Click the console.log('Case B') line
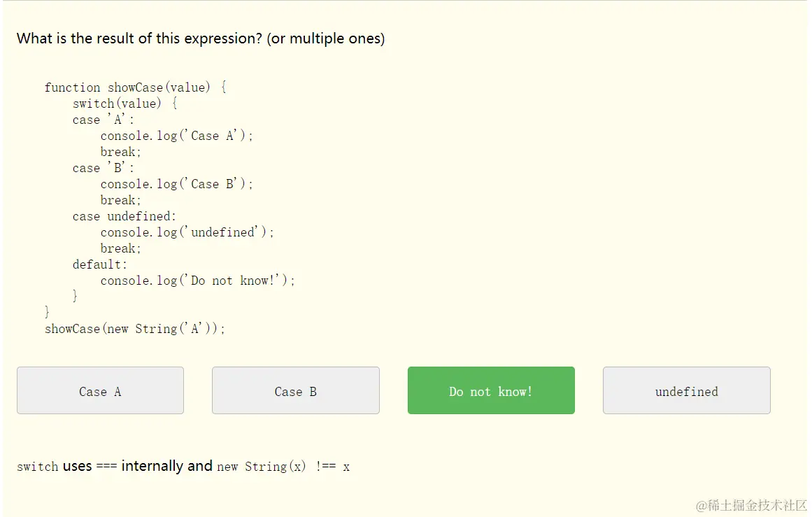812x517 pixels. tap(176, 184)
